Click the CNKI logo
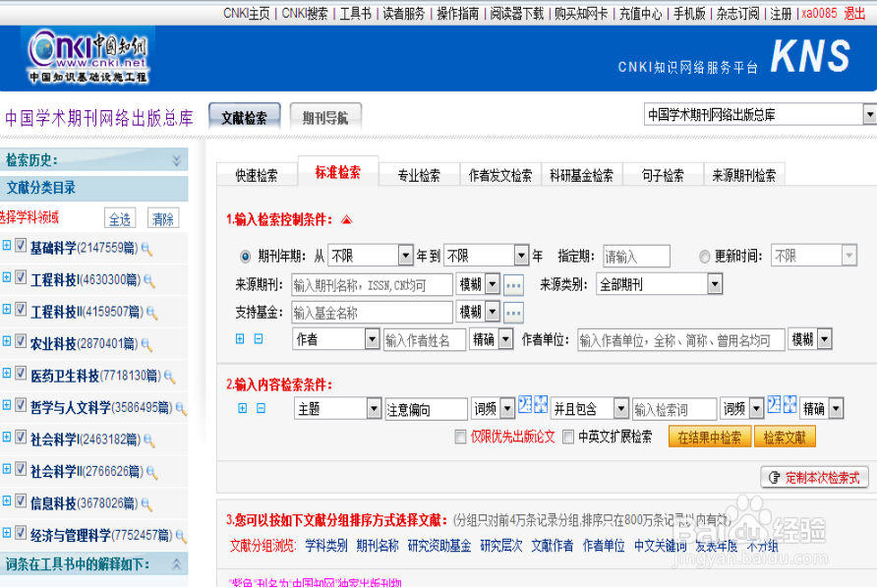The image size is (877, 588). pos(88,56)
